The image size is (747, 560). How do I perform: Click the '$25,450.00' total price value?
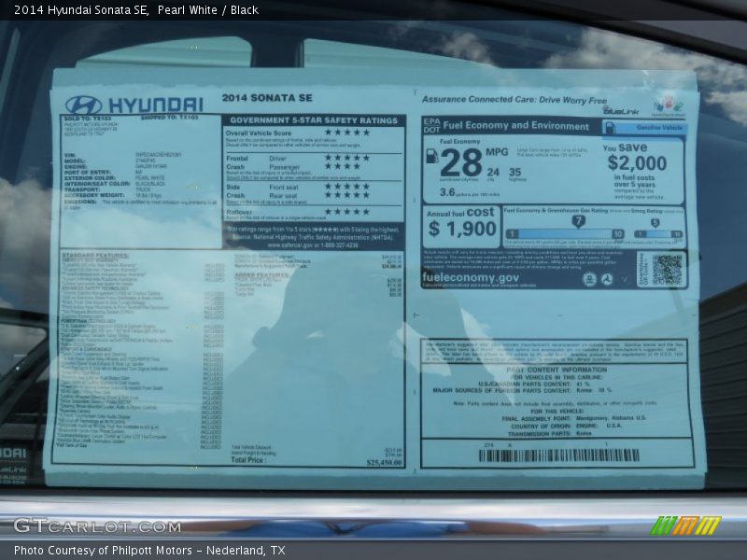tap(384, 463)
